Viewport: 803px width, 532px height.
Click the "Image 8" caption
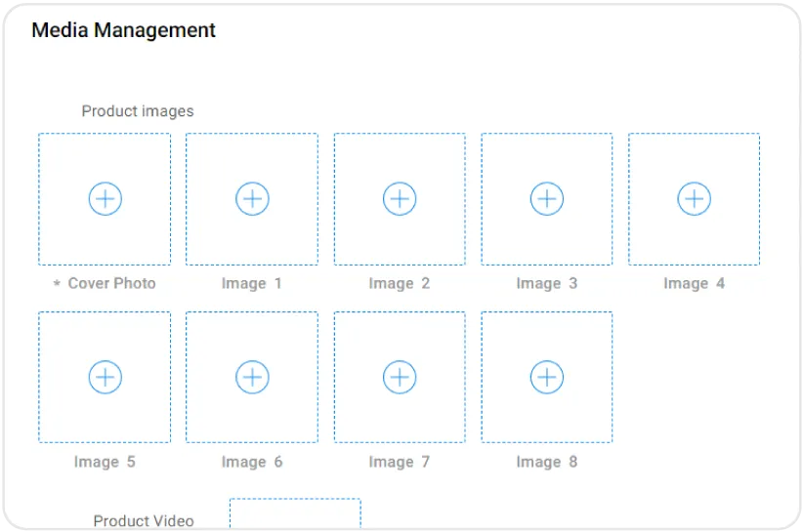click(547, 462)
